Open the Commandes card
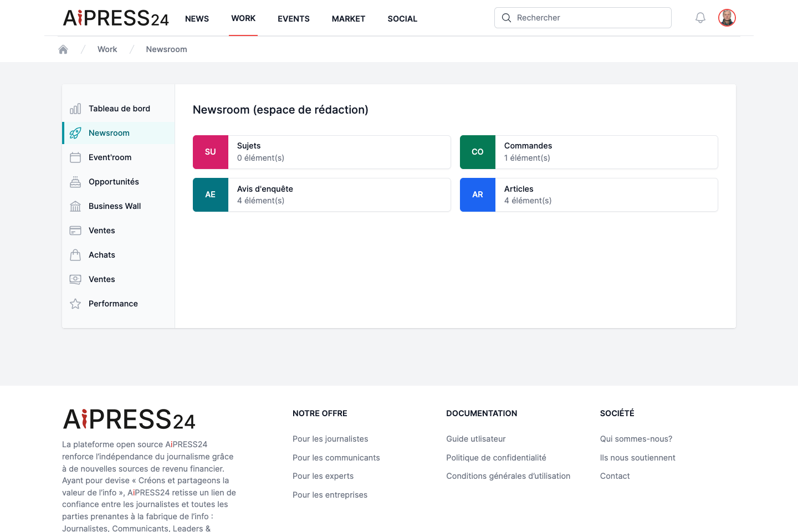 589,152
